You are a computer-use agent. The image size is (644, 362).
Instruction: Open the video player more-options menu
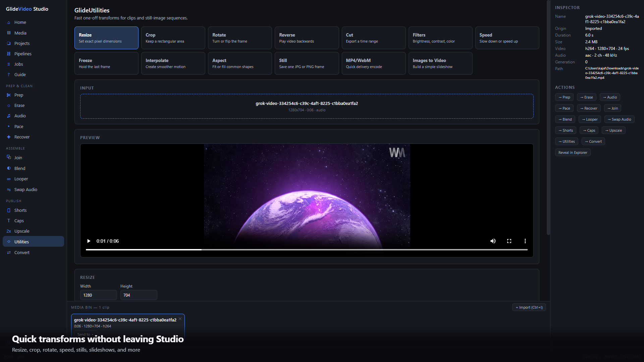pos(525,241)
